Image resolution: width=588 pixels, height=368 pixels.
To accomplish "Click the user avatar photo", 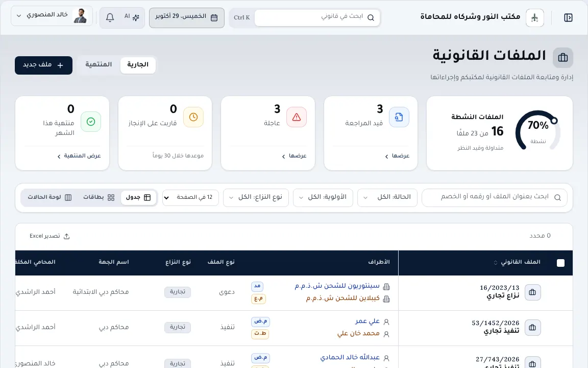I will coord(80,16).
